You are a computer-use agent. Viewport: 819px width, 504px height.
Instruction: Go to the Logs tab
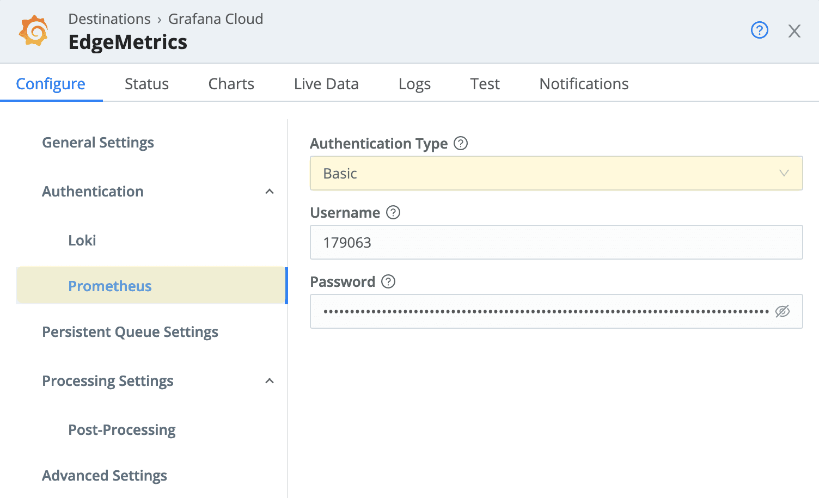pos(414,84)
